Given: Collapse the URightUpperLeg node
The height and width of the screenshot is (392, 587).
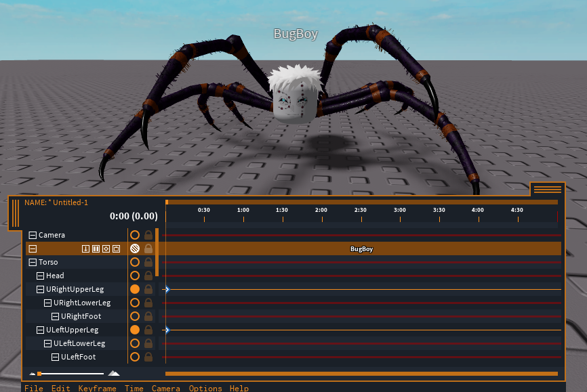Looking at the screenshot, I should [40, 289].
